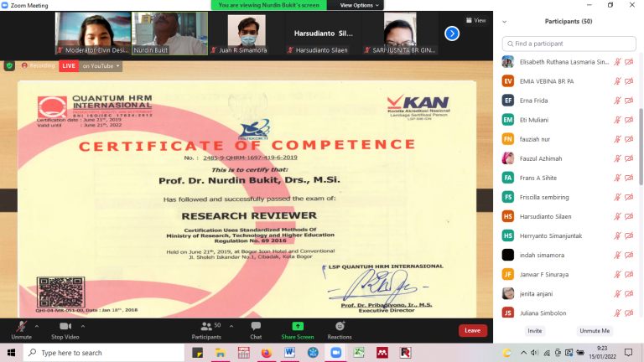The width and height of the screenshot is (644, 362).
Task: Click the Stop Video camera icon
Action: click(65, 326)
